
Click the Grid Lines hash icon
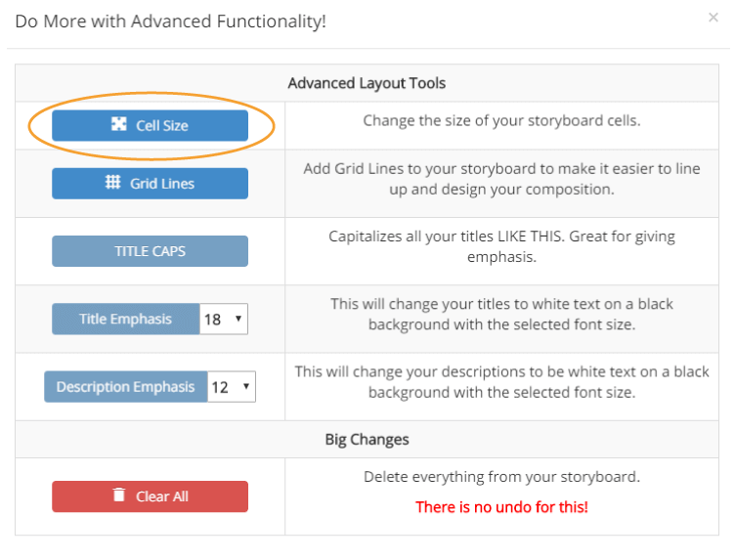(x=113, y=183)
